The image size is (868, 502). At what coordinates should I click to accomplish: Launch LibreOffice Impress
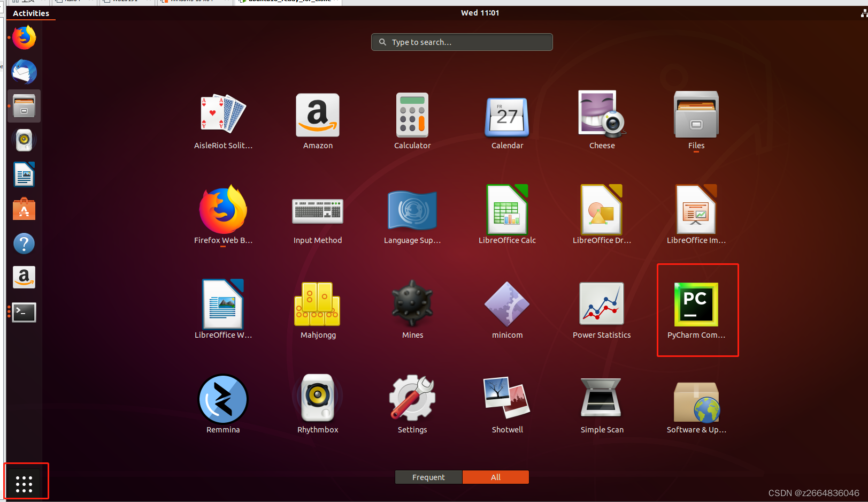pos(696,215)
